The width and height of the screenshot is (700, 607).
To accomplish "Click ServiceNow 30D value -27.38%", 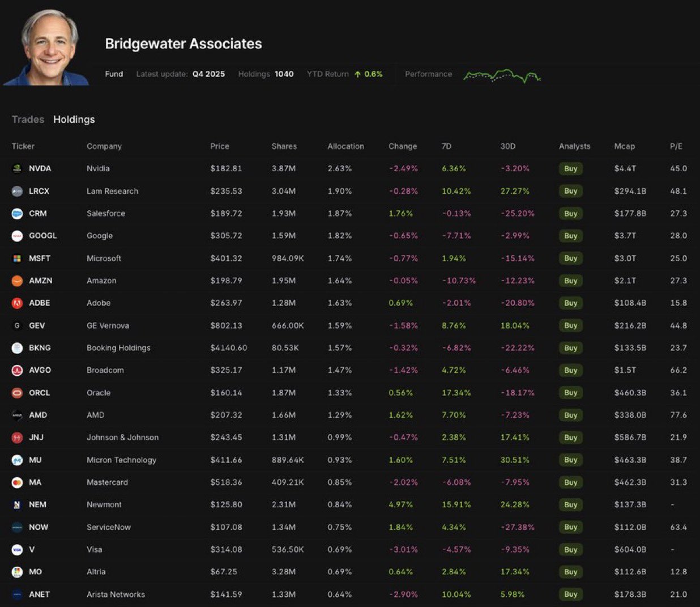I will 518,527.
